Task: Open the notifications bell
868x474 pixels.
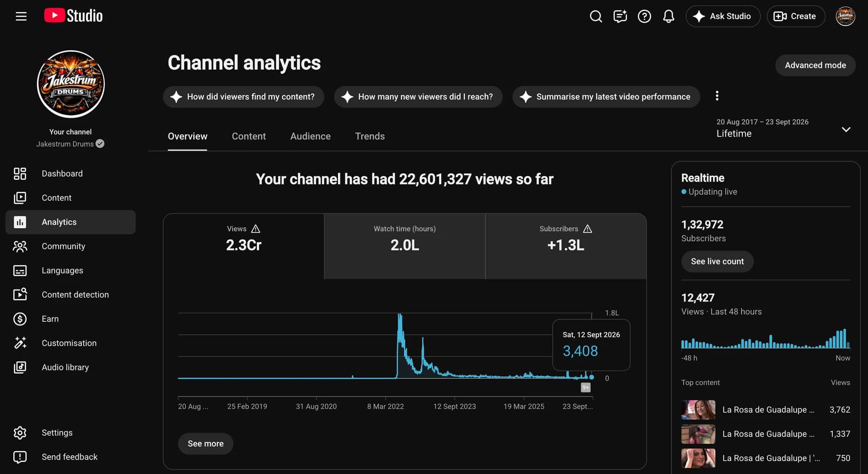Action: tap(669, 16)
